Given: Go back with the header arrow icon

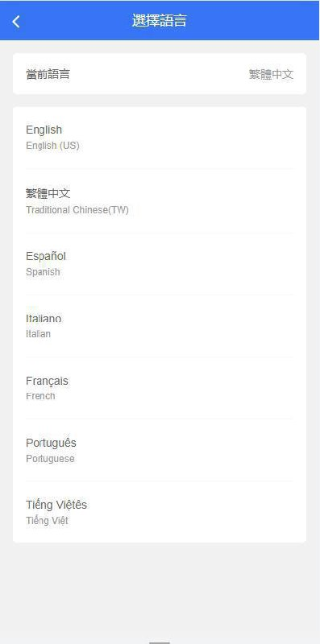Looking at the screenshot, I should tap(15, 22).
